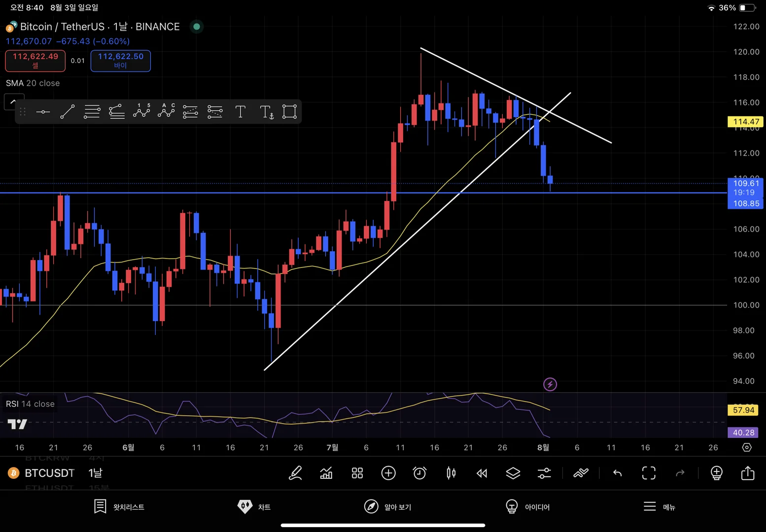Tap the blue 바이 buy button

click(121, 61)
